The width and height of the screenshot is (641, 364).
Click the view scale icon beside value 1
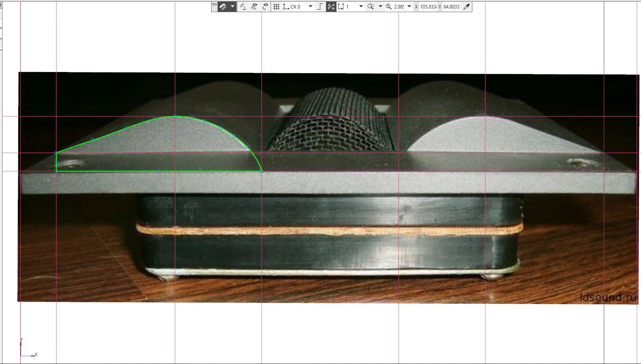(x=341, y=6)
